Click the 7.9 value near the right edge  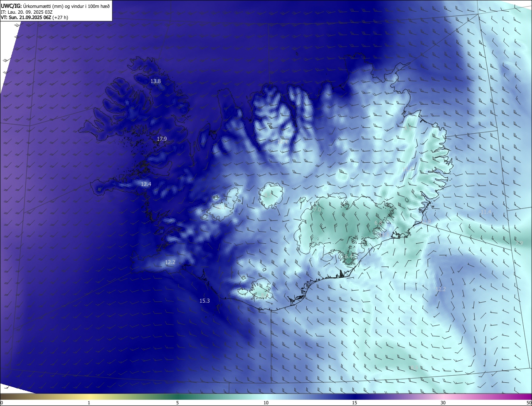click(519, 243)
